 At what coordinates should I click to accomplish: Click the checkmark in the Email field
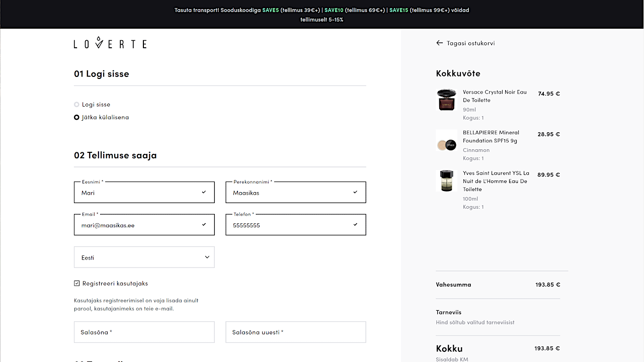point(204,225)
